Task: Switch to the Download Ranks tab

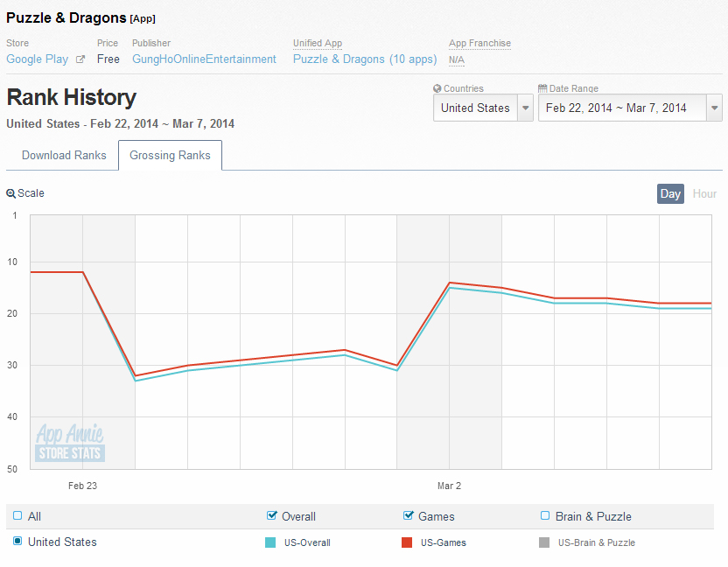Action: tap(64, 156)
